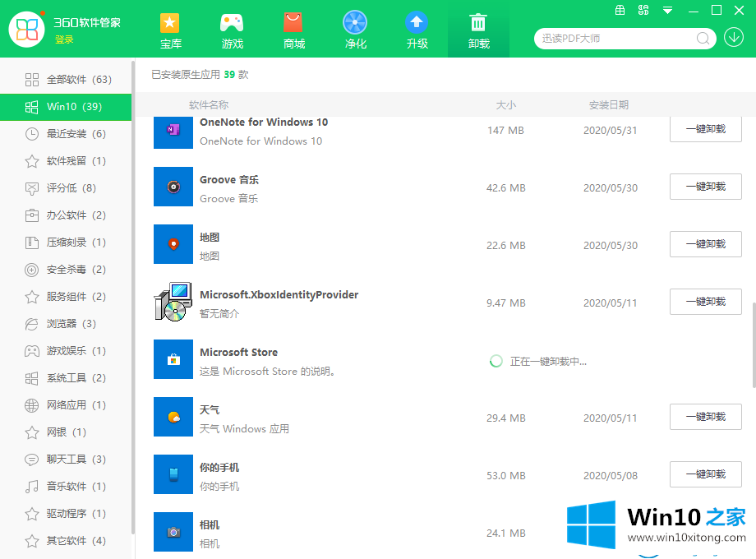
Task: Click the 地图 map pin icon
Action: pyautogui.click(x=173, y=244)
